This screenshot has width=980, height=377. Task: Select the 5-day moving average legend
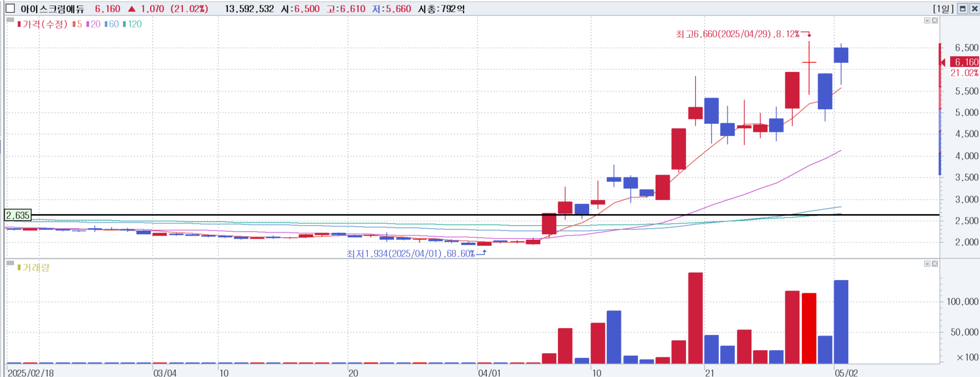[x=77, y=24]
